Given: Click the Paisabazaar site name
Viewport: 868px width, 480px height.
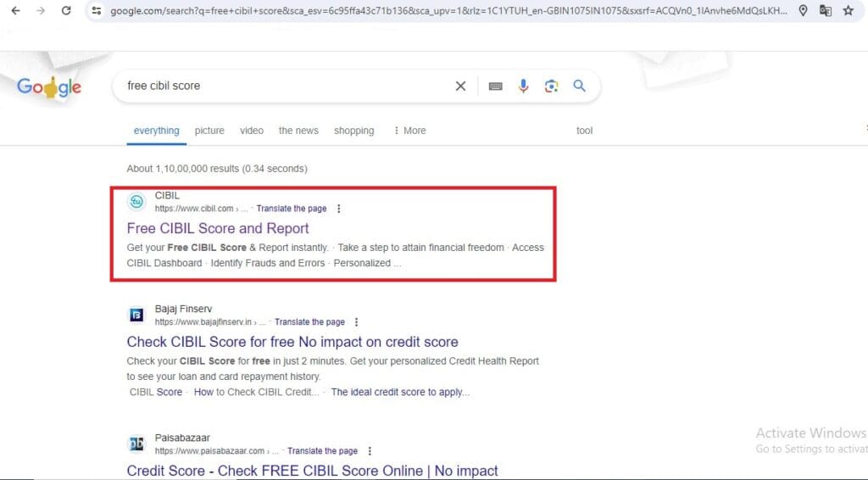Looking at the screenshot, I should (x=182, y=438).
